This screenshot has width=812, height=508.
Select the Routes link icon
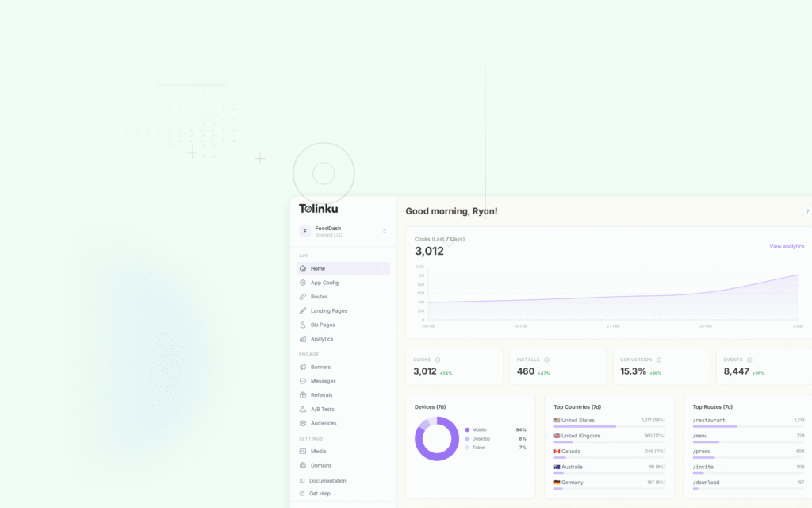click(x=303, y=296)
